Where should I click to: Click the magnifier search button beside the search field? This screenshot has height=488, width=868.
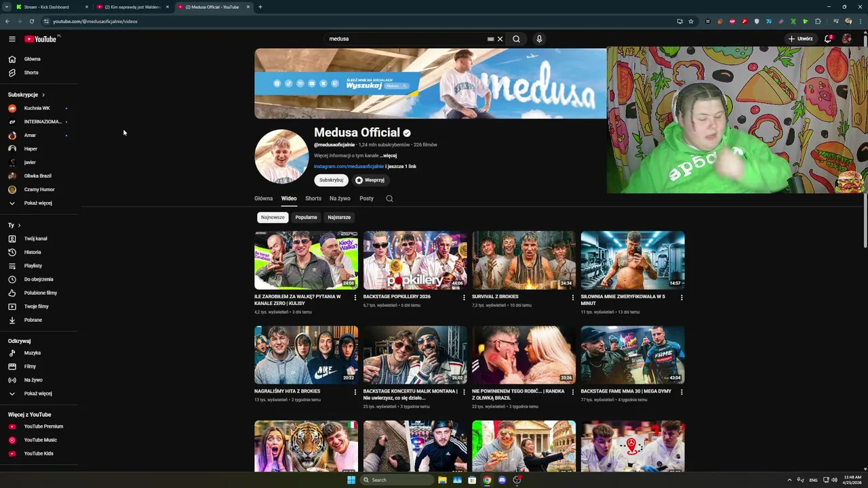(x=516, y=39)
